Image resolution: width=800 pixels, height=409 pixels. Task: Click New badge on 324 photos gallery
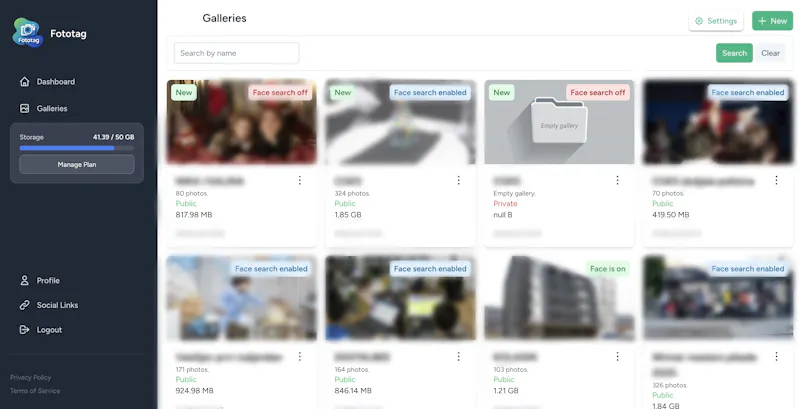(x=342, y=92)
